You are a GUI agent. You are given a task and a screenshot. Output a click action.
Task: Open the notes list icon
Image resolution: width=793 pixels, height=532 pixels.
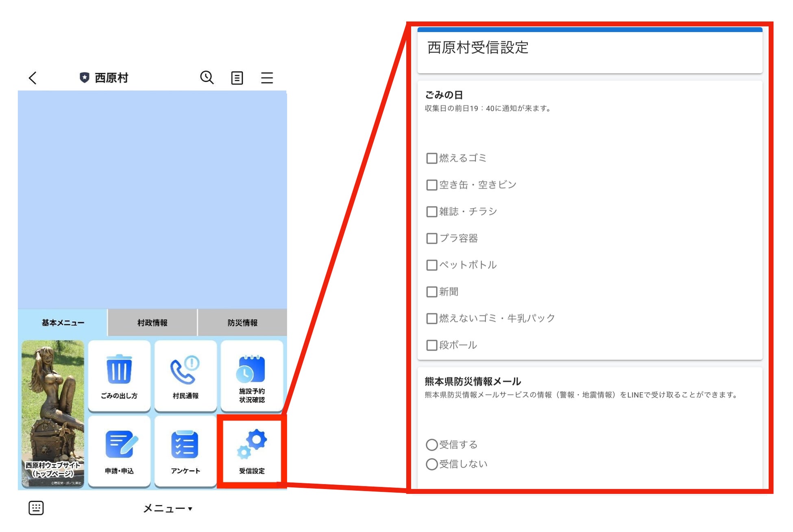pyautogui.click(x=237, y=78)
